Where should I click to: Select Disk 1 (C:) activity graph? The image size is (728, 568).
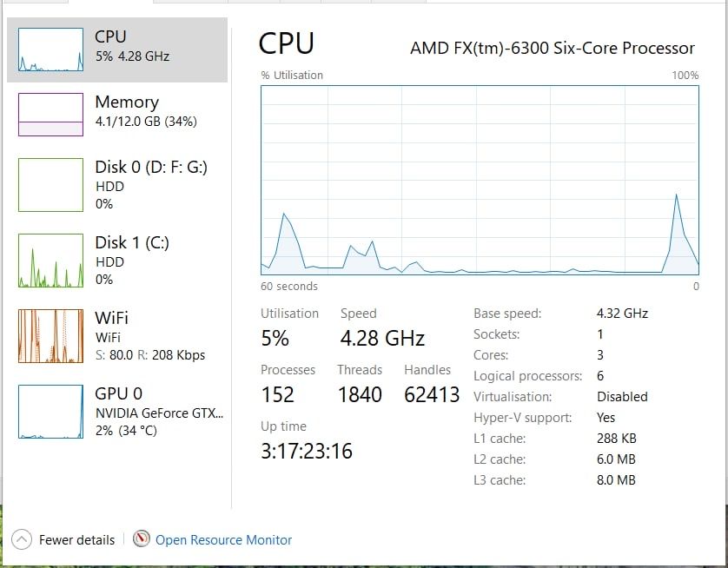tap(50, 260)
